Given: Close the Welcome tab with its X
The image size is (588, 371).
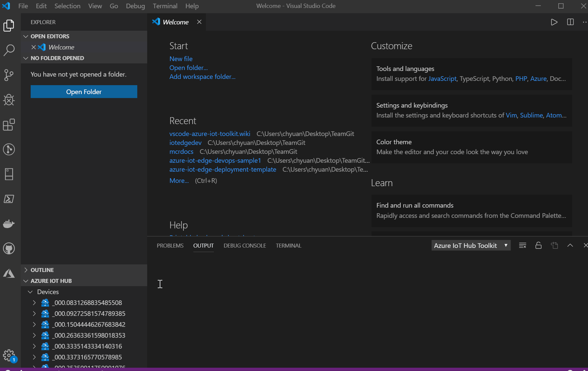Looking at the screenshot, I should click(199, 22).
